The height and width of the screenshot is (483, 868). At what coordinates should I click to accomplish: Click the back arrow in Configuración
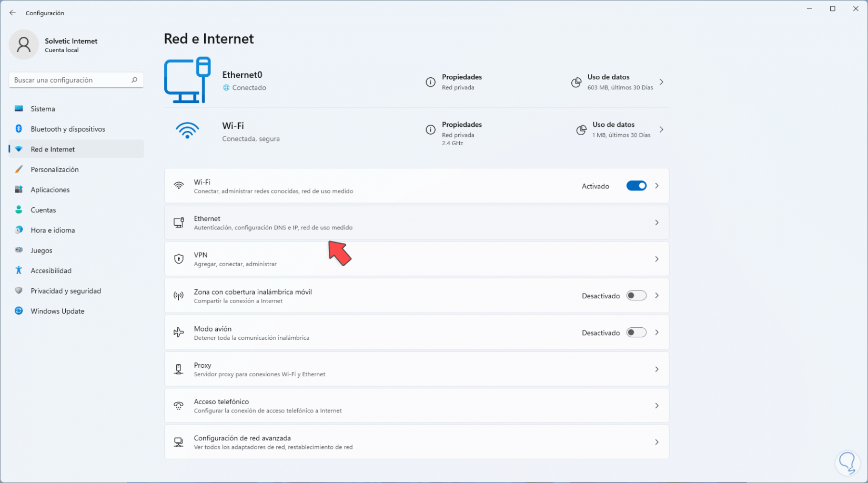[x=13, y=13]
